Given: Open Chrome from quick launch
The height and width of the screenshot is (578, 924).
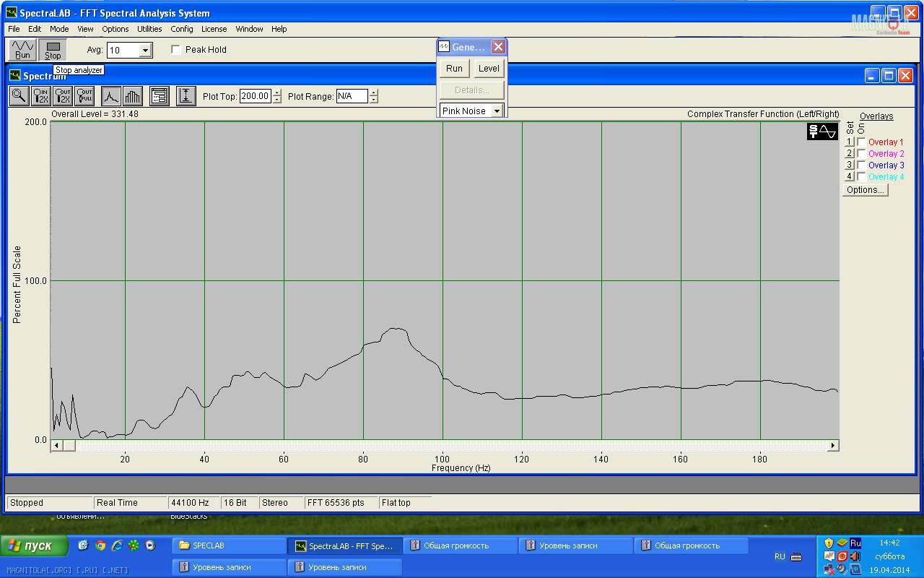Looking at the screenshot, I should click(100, 545).
